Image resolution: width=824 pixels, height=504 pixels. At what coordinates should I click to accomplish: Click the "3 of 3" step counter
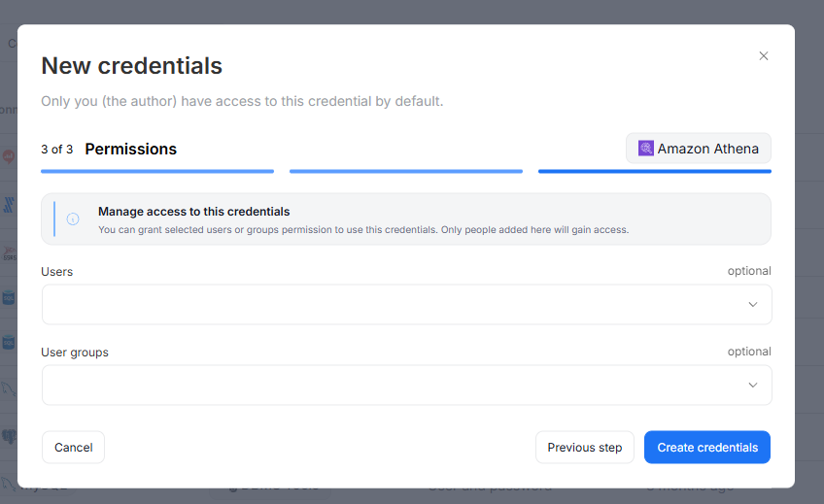[56, 150]
